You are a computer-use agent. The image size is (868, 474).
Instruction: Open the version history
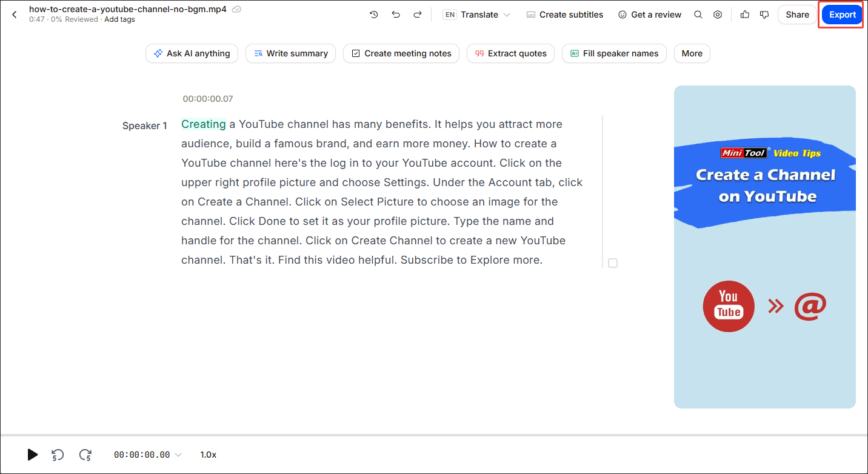[x=374, y=14]
